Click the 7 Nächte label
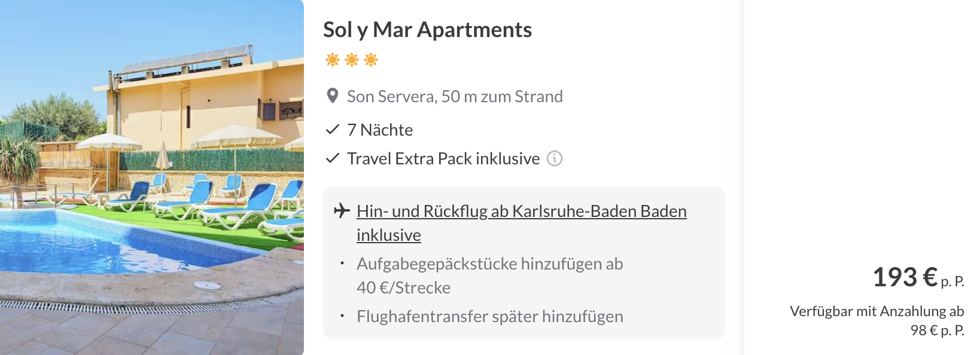This screenshot has width=980, height=355. pyautogui.click(x=380, y=130)
